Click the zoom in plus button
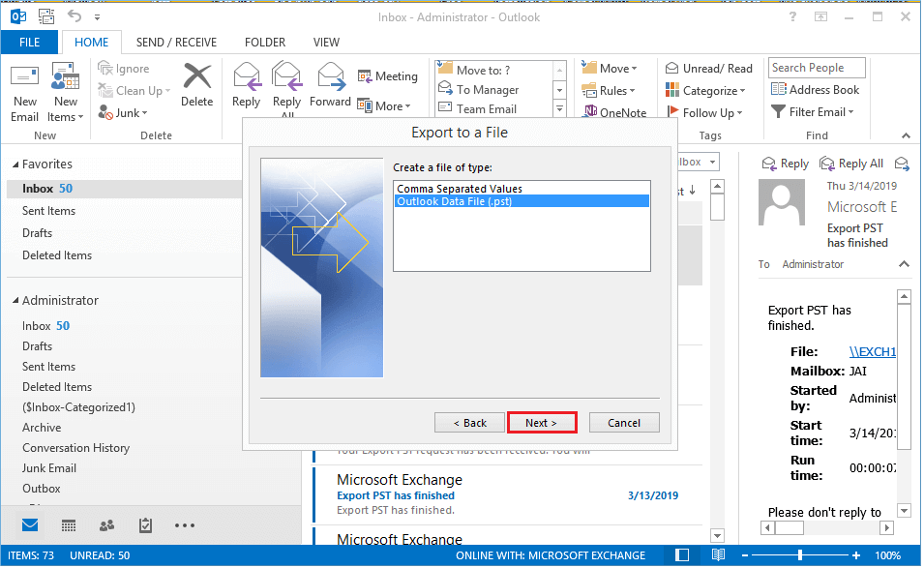 855,555
